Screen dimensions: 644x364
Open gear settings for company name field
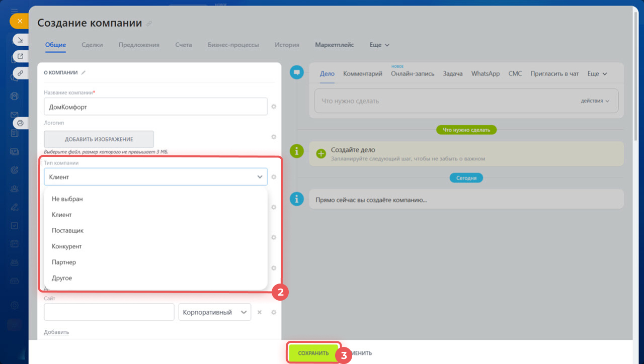point(274,107)
